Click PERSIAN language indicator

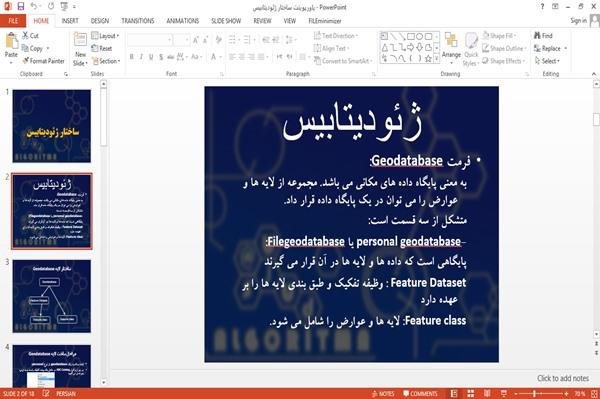[x=66, y=394]
